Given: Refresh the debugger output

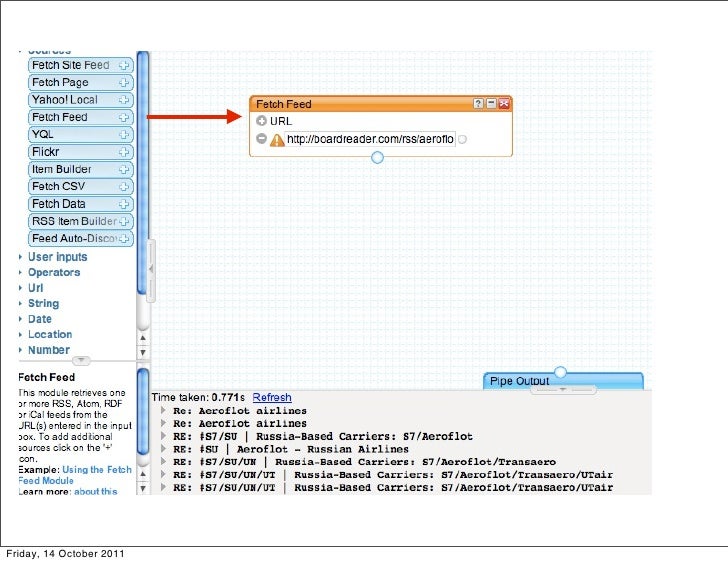Looking at the screenshot, I should click(x=272, y=397).
